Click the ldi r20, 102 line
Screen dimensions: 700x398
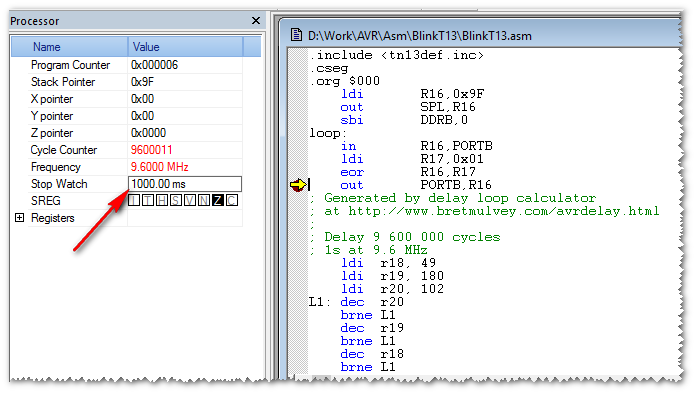392,289
